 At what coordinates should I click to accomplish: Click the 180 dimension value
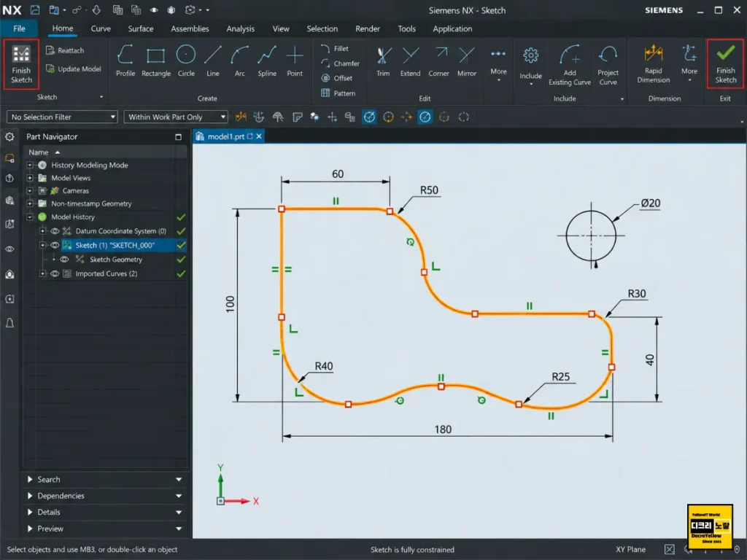tap(443, 429)
